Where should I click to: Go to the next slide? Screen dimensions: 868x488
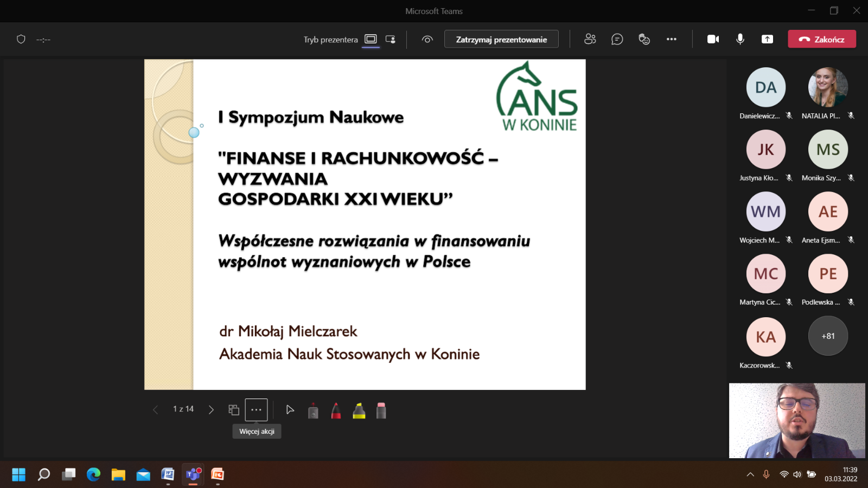pyautogui.click(x=211, y=410)
